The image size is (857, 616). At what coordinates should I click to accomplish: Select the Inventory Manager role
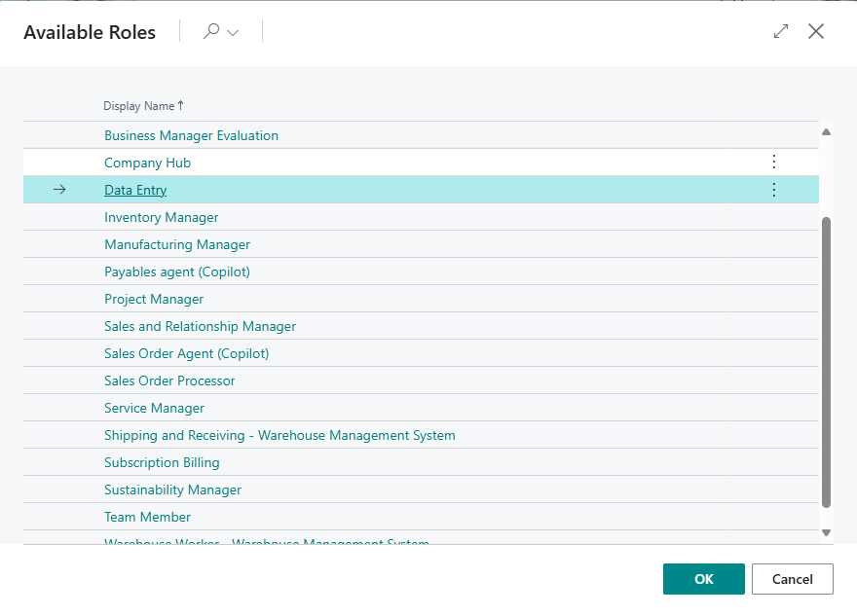162,217
